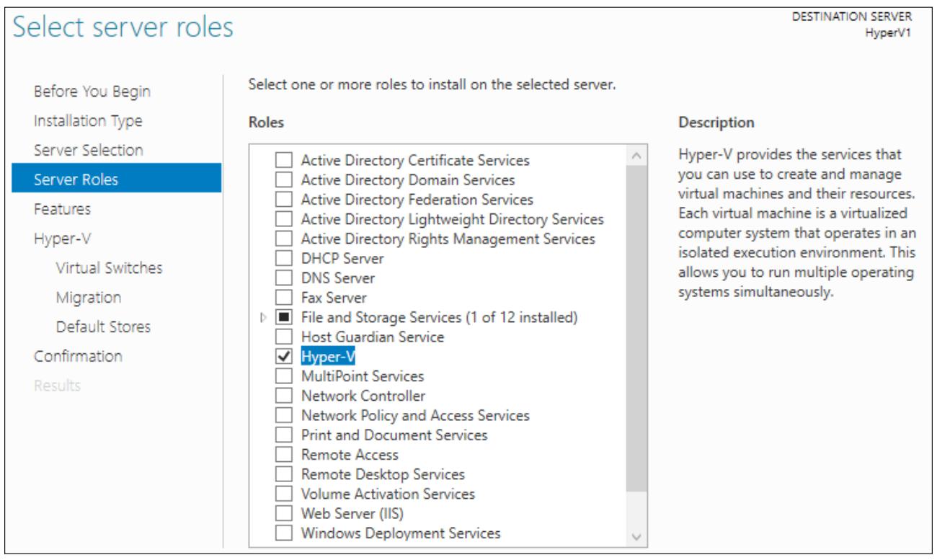This screenshot has width=937, height=560.
Task: Select 'Remote Desktop Services' role text
Action: pyautogui.click(x=383, y=474)
